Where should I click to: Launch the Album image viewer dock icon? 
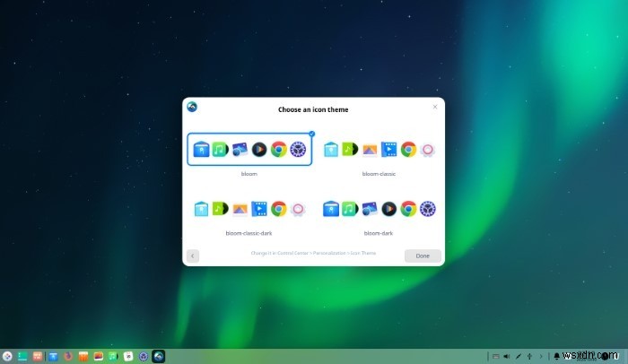[x=98, y=356]
